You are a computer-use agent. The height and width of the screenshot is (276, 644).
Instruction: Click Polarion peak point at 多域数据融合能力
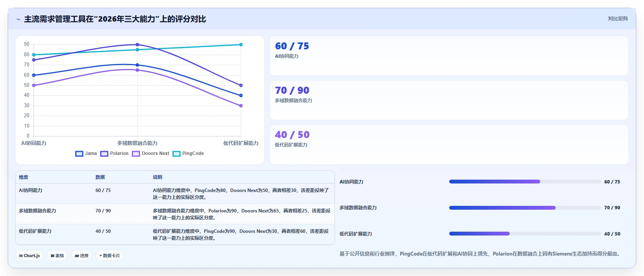click(137, 45)
